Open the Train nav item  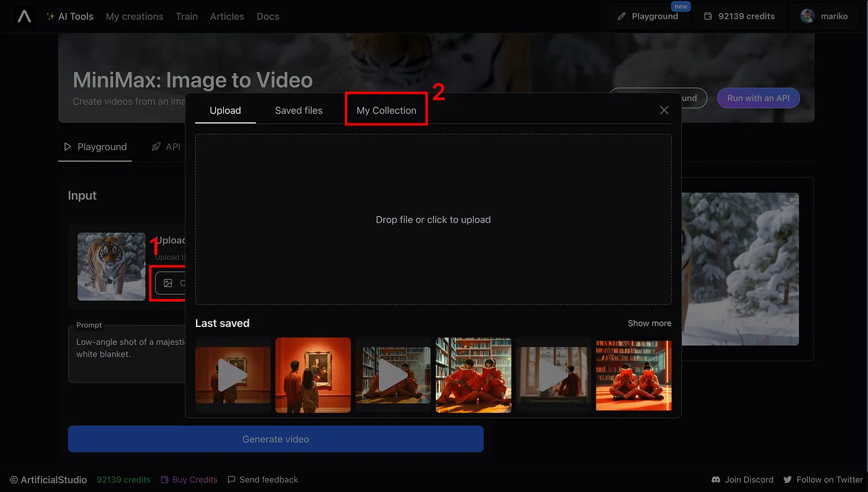point(187,16)
